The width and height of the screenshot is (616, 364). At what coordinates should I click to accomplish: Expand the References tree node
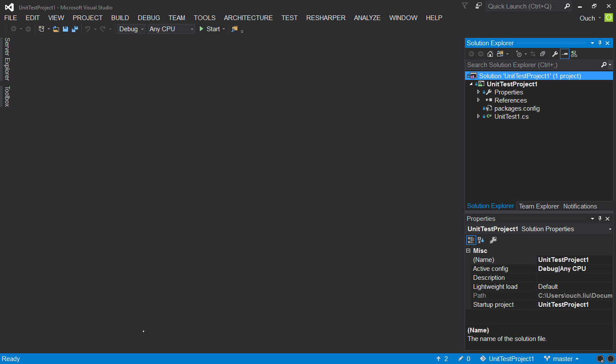[478, 100]
